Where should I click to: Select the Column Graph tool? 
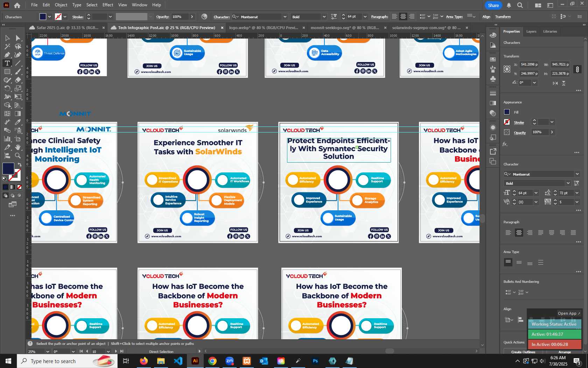click(7, 139)
